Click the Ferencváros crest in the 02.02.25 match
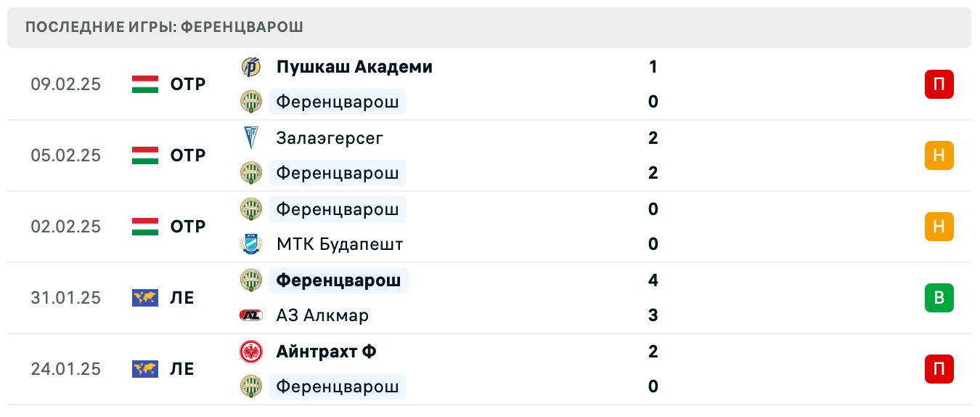This screenshot has height=417, width=980. click(251, 209)
